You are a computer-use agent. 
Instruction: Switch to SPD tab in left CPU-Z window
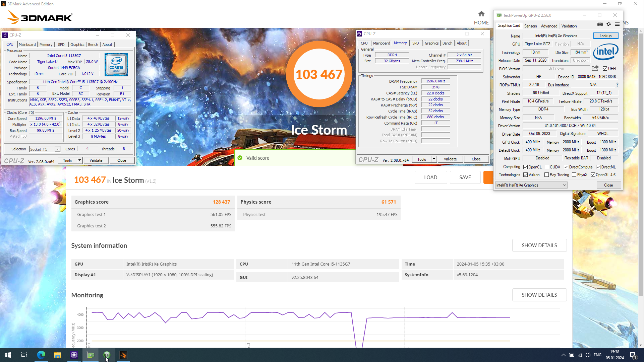tap(61, 45)
